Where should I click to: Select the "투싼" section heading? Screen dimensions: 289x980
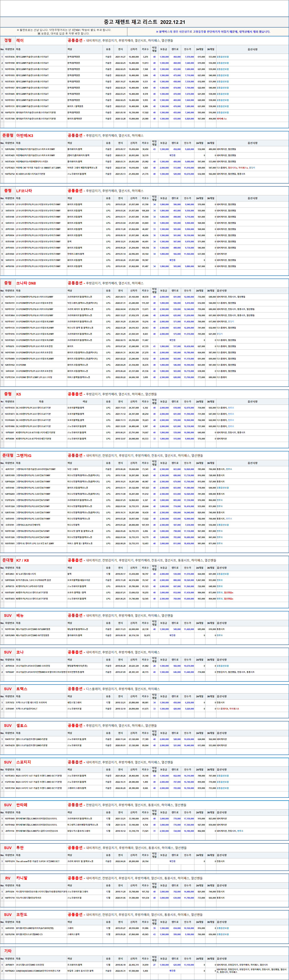click(20, 848)
